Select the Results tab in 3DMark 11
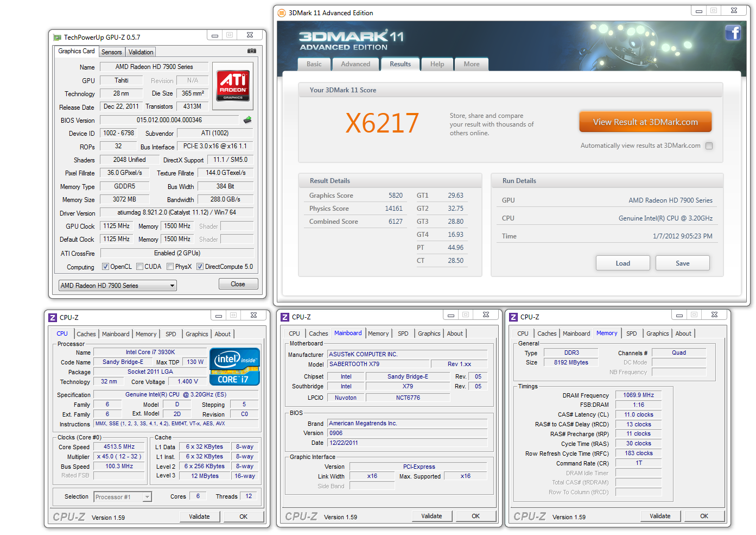756x535 pixels. [x=401, y=64]
